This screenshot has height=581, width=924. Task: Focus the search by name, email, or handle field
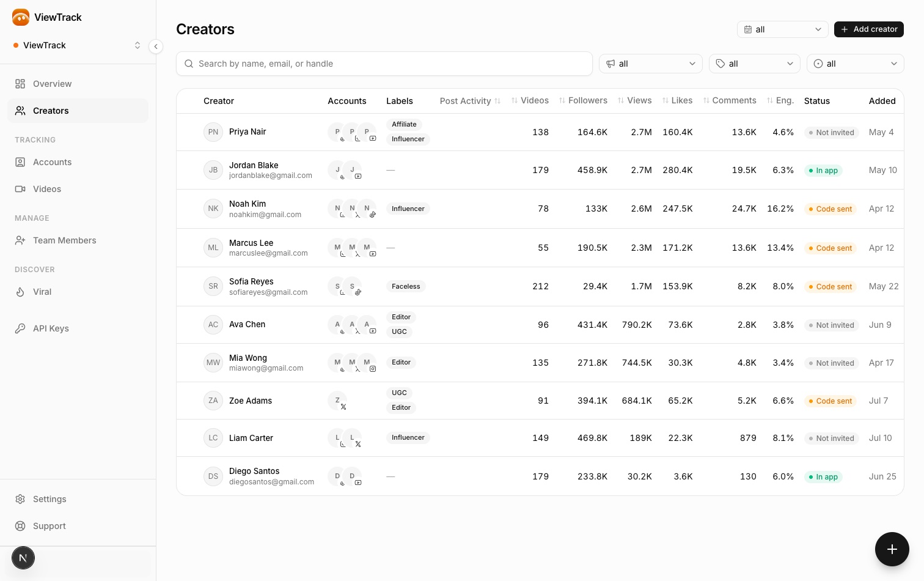pos(384,64)
